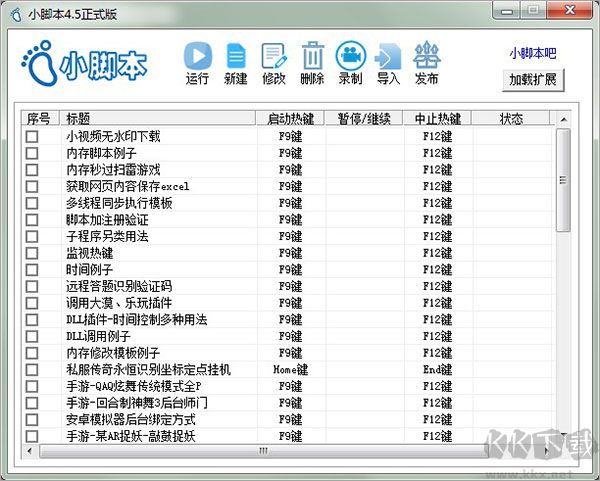The height and width of the screenshot is (481, 600).
Task: Click the 新建 (New) document icon
Action: point(236,56)
